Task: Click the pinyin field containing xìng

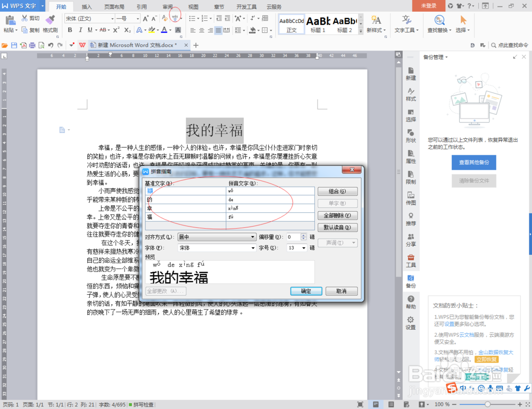Action: (x=270, y=208)
